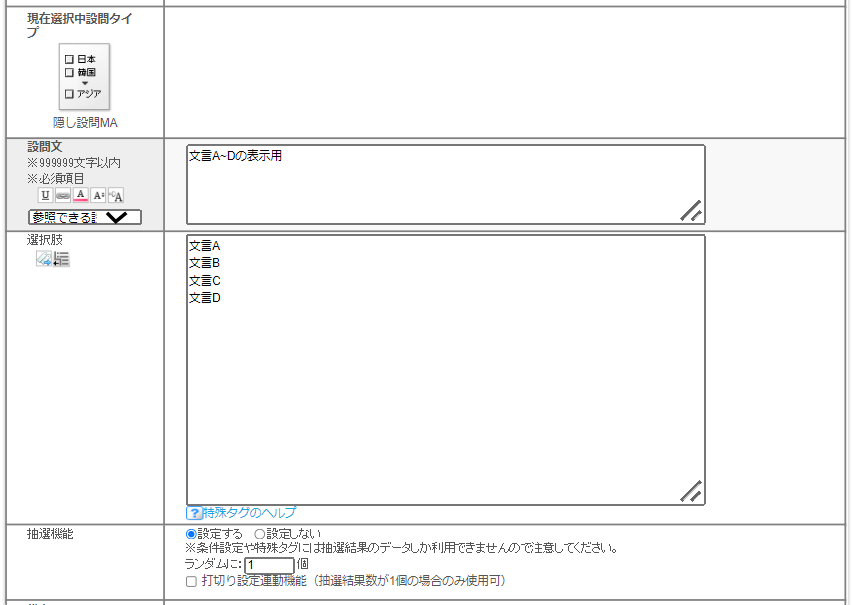
Task: Click the tag insert icon under 選択肢
Action: click(44, 259)
